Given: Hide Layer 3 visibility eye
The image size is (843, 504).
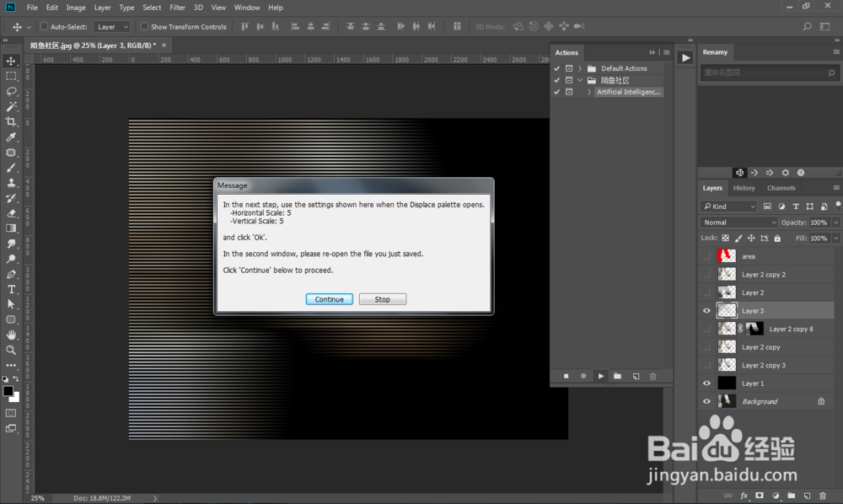Looking at the screenshot, I should (x=706, y=310).
